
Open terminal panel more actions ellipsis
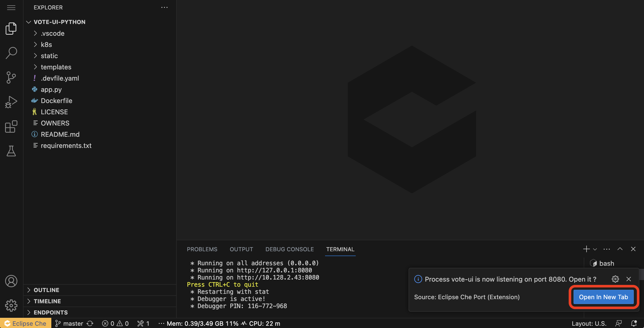(x=607, y=249)
